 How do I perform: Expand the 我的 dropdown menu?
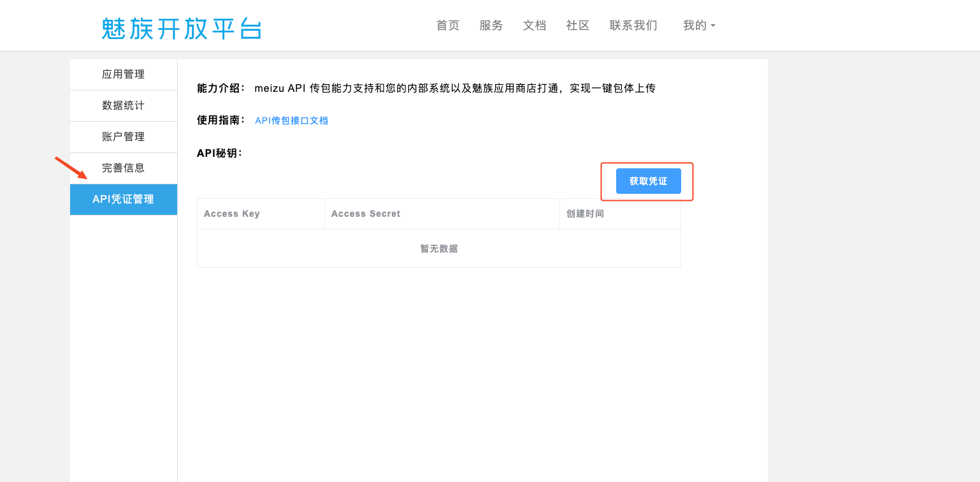click(699, 26)
